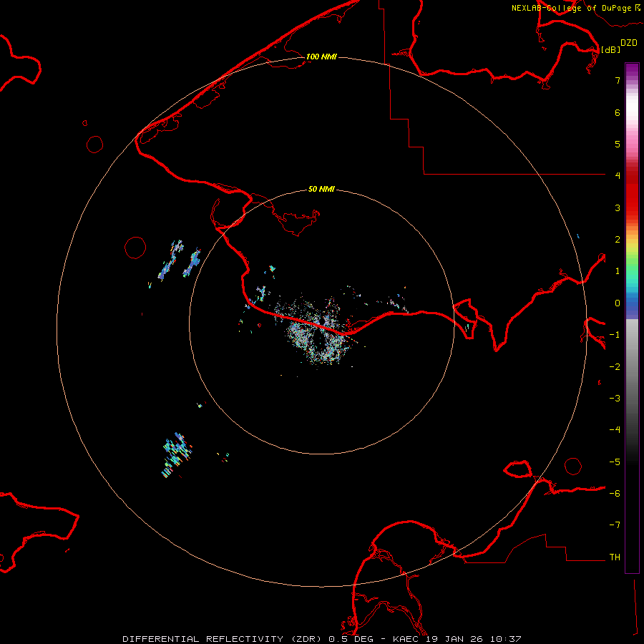Click the scale value 7 label
The height and width of the screenshot is (644, 644).
[618, 80]
